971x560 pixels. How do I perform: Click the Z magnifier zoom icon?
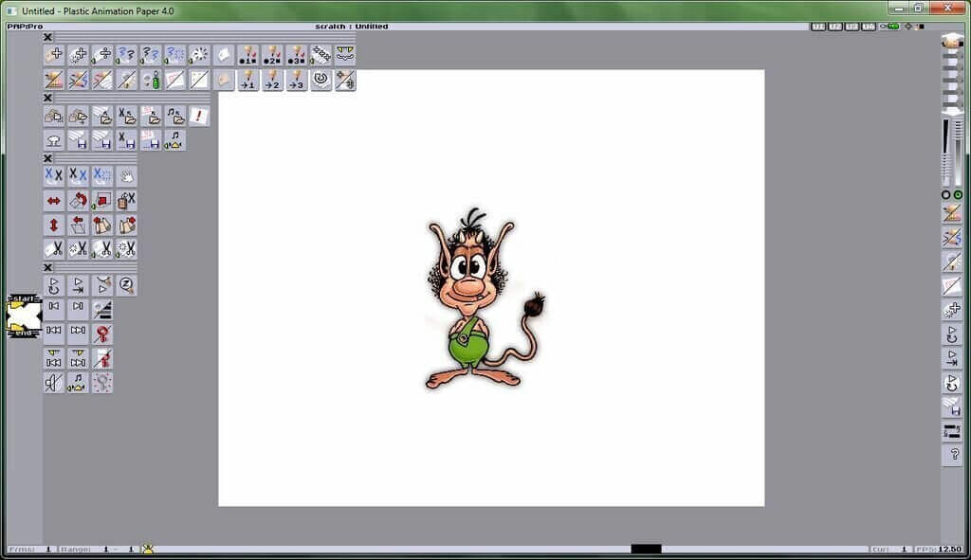tap(126, 284)
